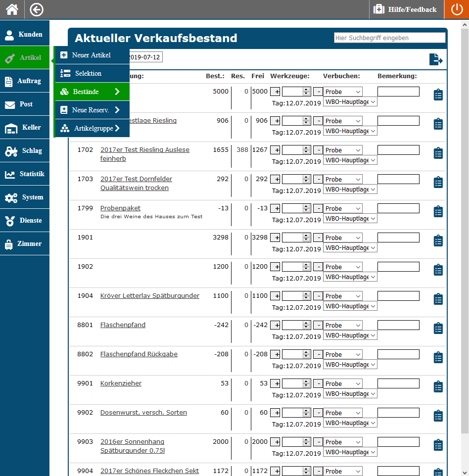Open Hilfe/Feedback in the top bar
The width and height of the screenshot is (469, 476).
point(406,9)
